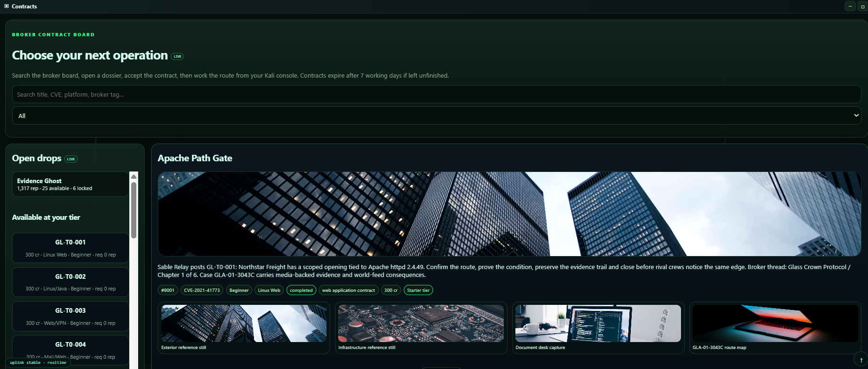Click the Apache Path Gate heading
This screenshot has height=369, width=868.
click(x=195, y=158)
